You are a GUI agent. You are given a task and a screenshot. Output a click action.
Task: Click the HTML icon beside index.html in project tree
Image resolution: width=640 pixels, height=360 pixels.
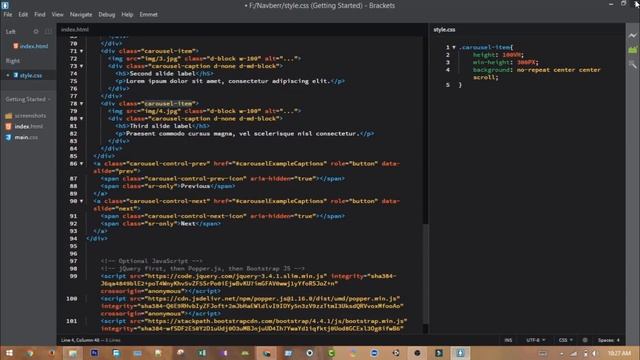[x=8, y=127]
